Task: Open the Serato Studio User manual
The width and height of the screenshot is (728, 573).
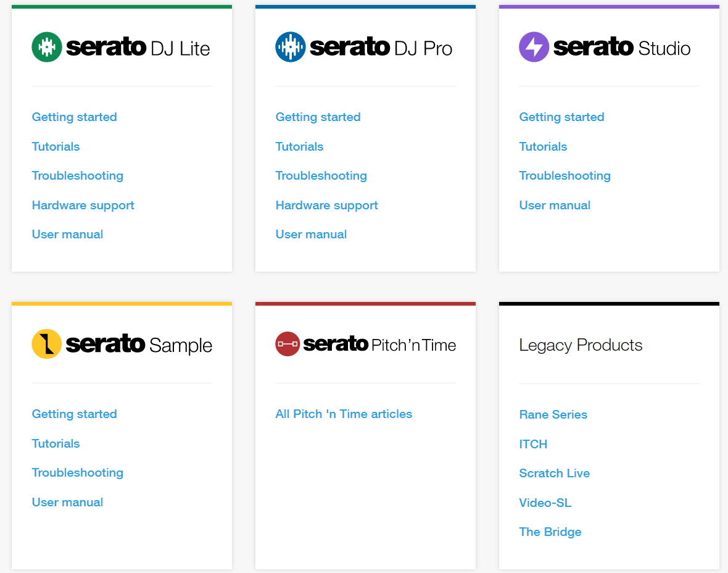Action: pos(555,205)
